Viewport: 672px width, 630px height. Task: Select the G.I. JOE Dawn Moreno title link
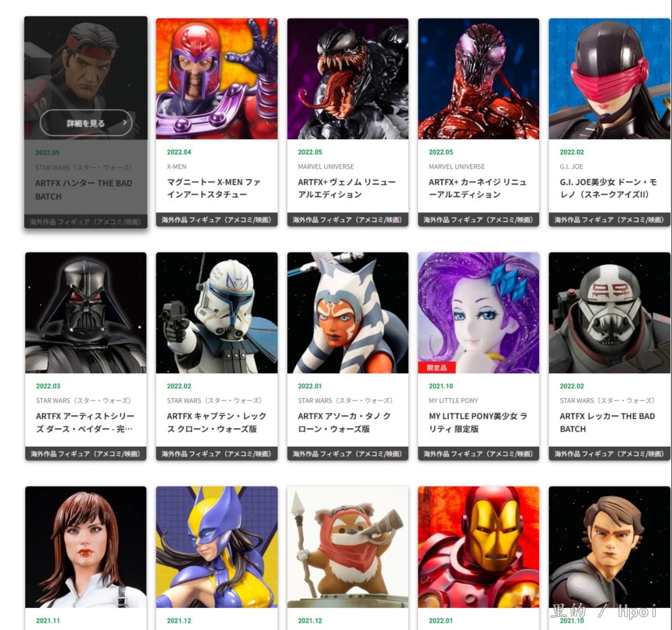(x=608, y=188)
